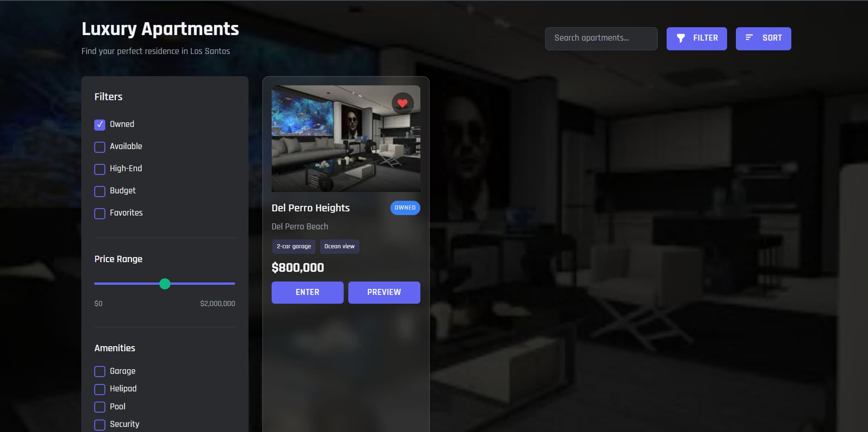Preview the Del Perro Heights apartment
This screenshot has height=432, width=868.
(384, 293)
